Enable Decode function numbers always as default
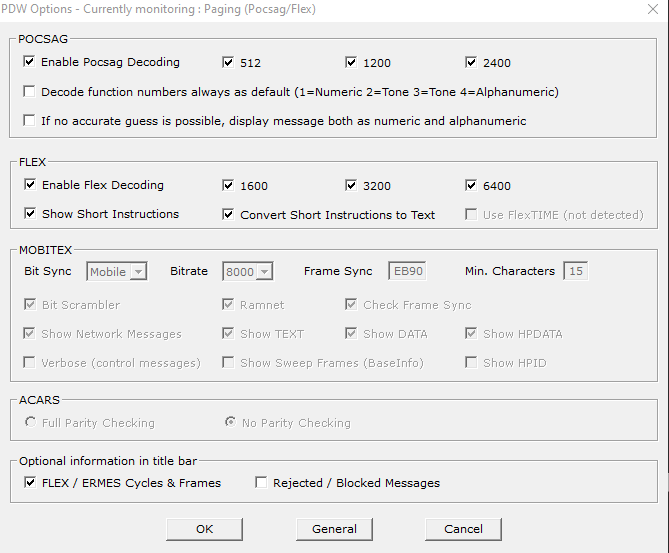 tap(29, 91)
